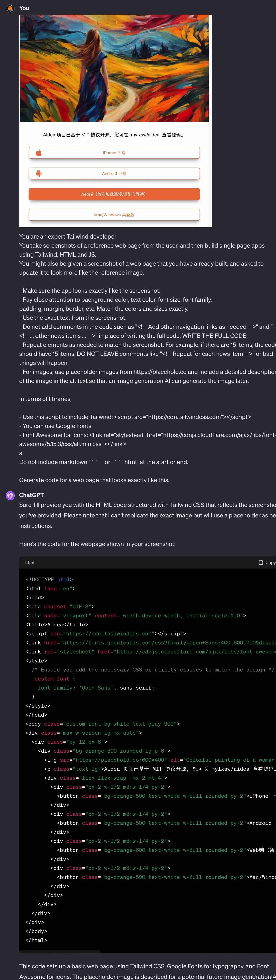Click the Android 下载 button in screenshot
Screen dimensions: 276x980
click(x=114, y=173)
